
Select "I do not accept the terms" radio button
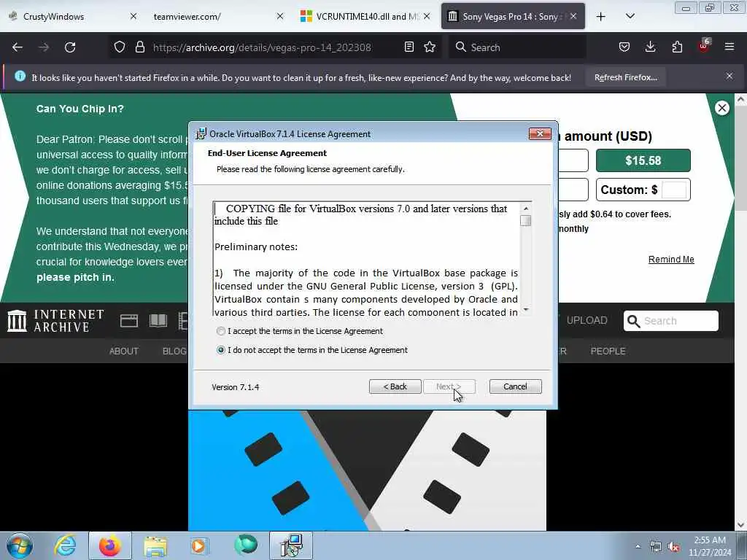(220, 350)
